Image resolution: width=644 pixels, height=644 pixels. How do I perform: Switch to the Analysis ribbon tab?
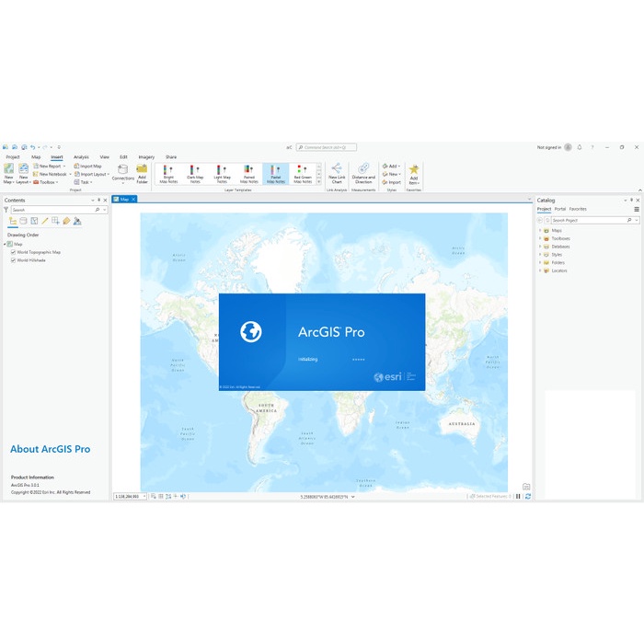81,157
